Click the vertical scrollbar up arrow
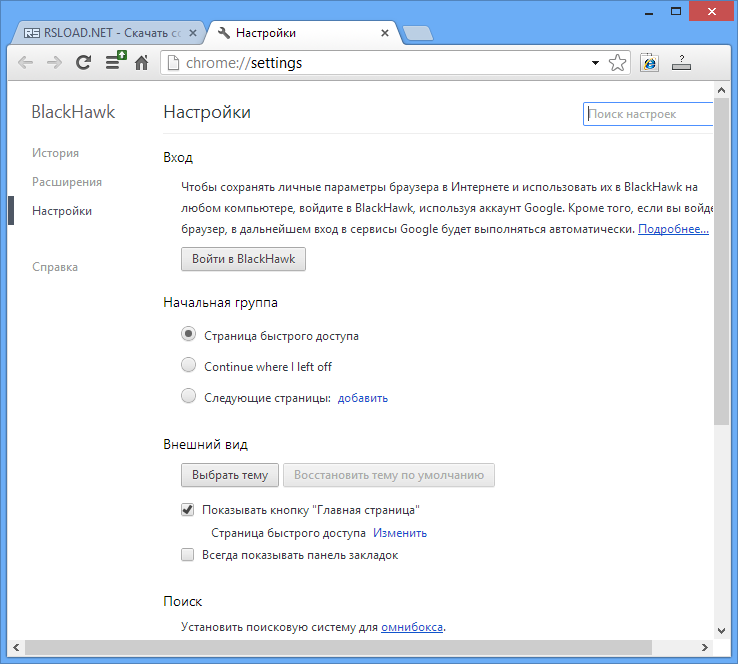738x664 pixels. [721, 90]
